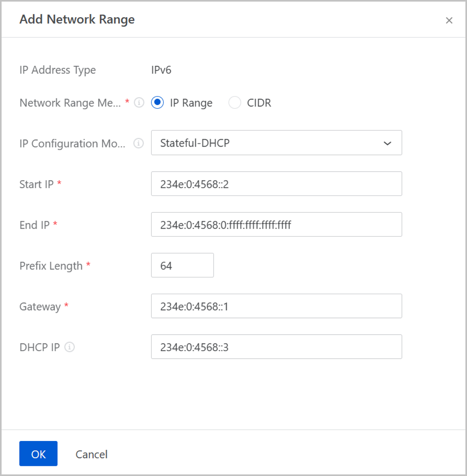Click the Prefix Length label text
The height and width of the screenshot is (476, 467).
(51, 266)
